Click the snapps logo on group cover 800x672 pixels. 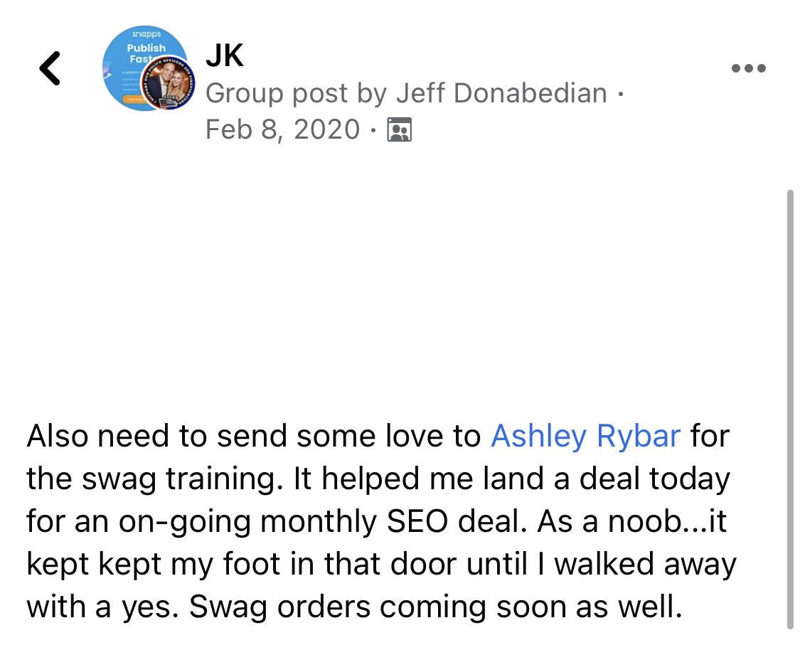(145, 34)
